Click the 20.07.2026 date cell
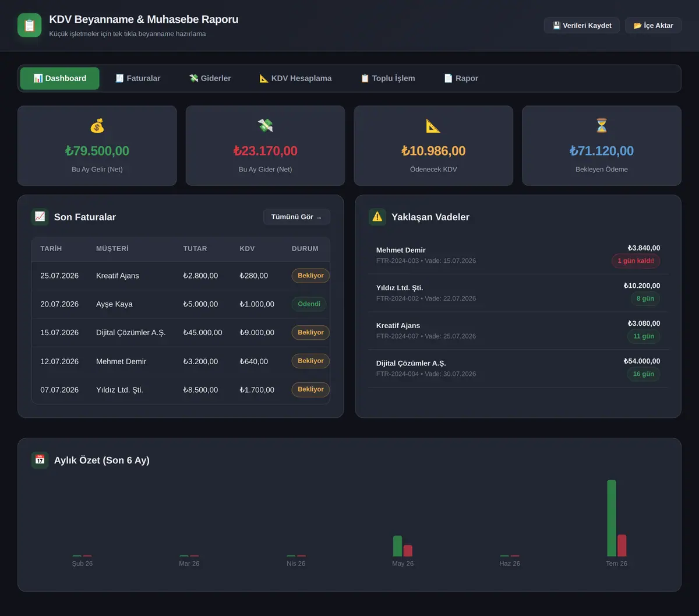 click(x=59, y=304)
